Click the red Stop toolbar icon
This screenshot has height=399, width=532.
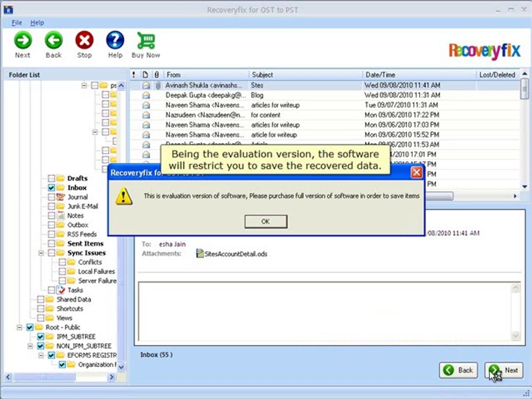(x=84, y=40)
